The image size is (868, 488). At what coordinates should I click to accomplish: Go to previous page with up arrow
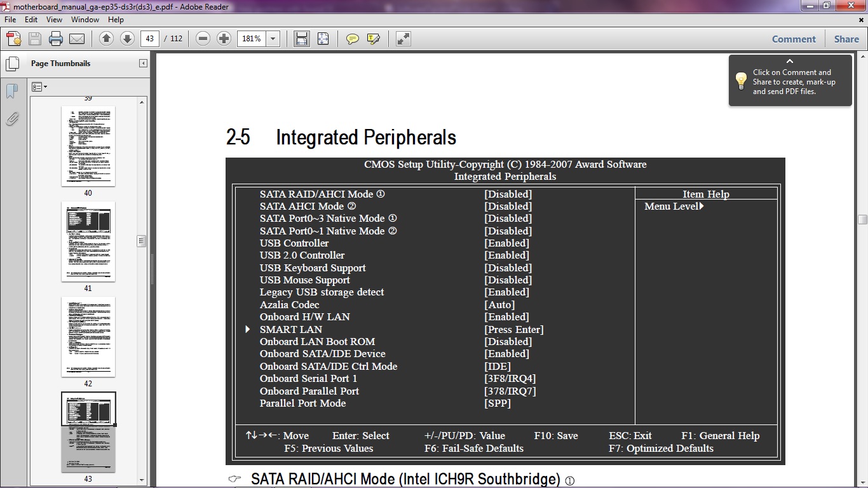(x=107, y=39)
